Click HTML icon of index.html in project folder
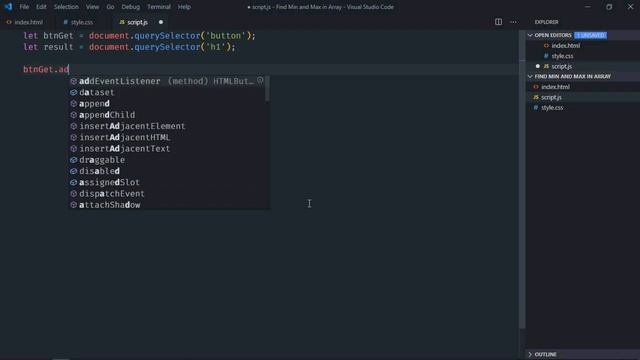The image size is (640, 360). [x=536, y=87]
